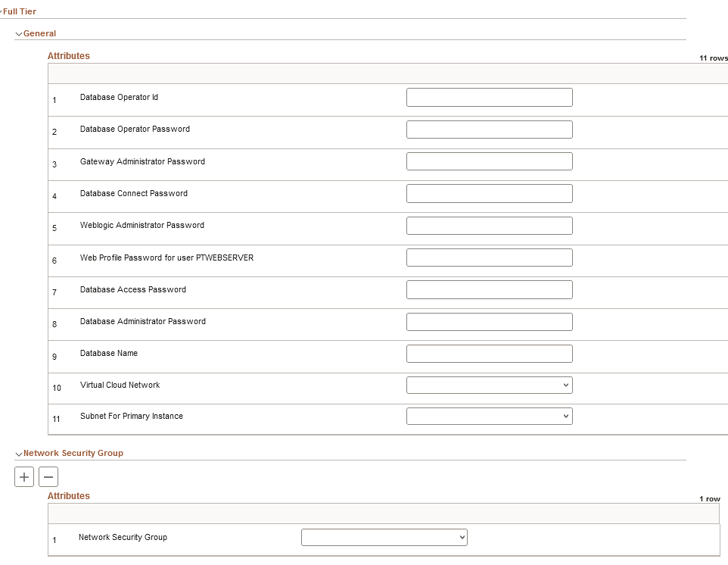Image resolution: width=728 pixels, height=565 pixels.
Task: Collapse the Network Security Group section
Action: coord(19,454)
